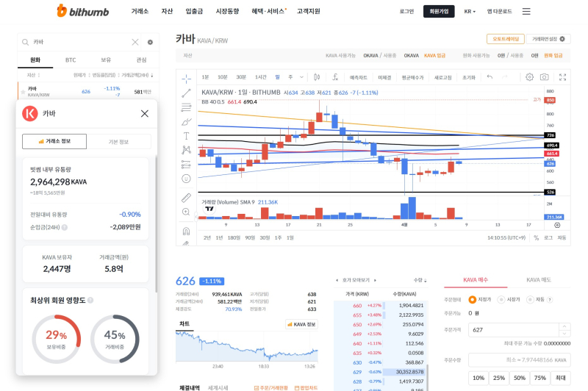The image size is (588, 391).
Task: Open the emoji icons tool
Action: click(186, 179)
